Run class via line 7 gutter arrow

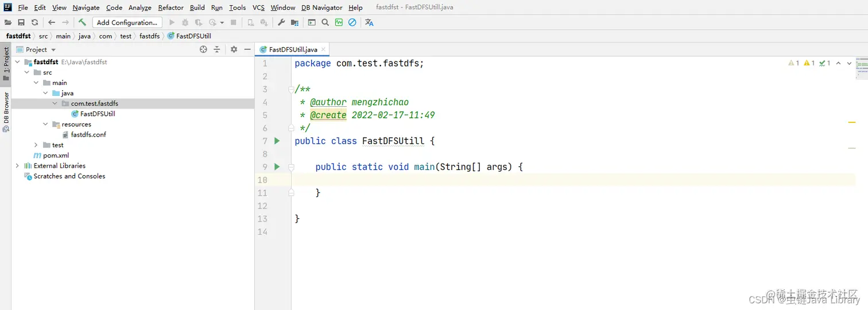tap(277, 141)
